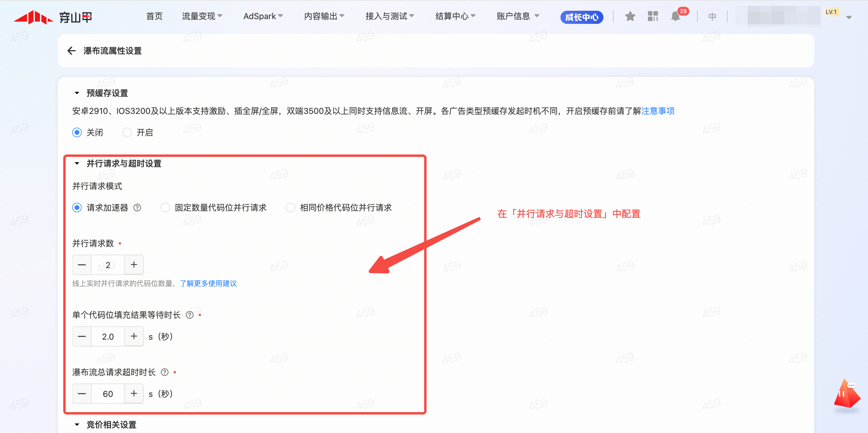Select the 开启 pre-cache radio option
The height and width of the screenshot is (433, 868).
pos(127,132)
